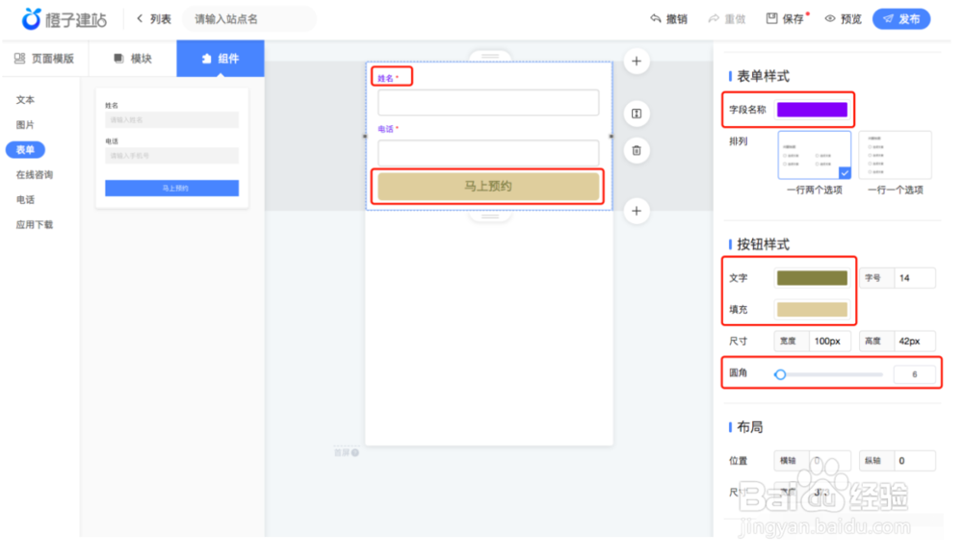The image size is (963, 560).
Task: Click the site name input field
Action: coord(247,18)
